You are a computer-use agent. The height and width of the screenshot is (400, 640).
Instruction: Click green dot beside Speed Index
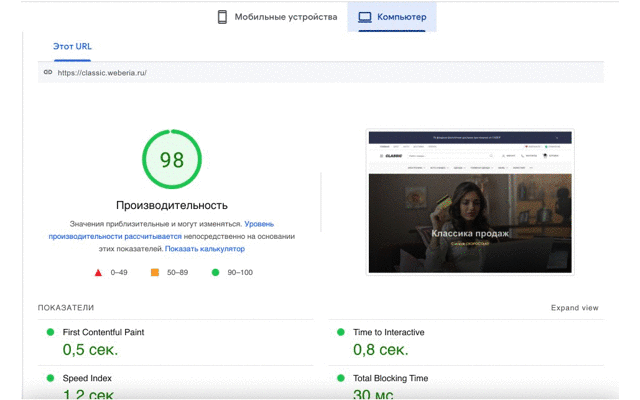pos(50,378)
